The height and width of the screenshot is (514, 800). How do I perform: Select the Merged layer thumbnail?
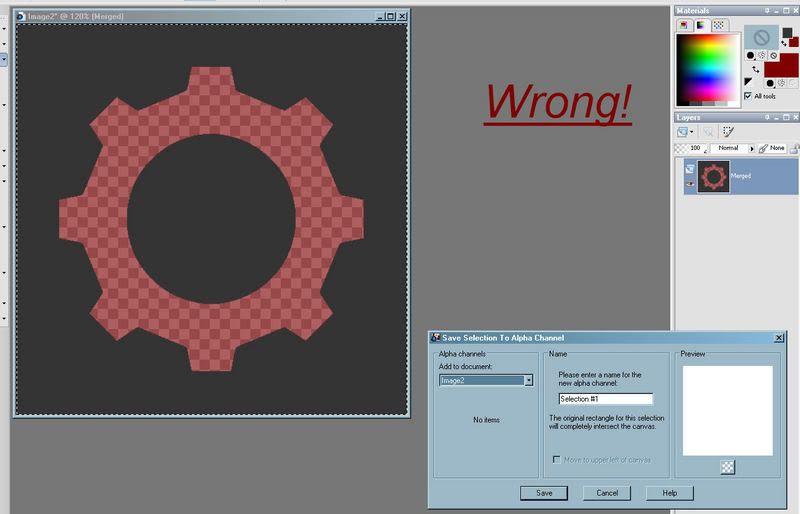tap(713, 176)
